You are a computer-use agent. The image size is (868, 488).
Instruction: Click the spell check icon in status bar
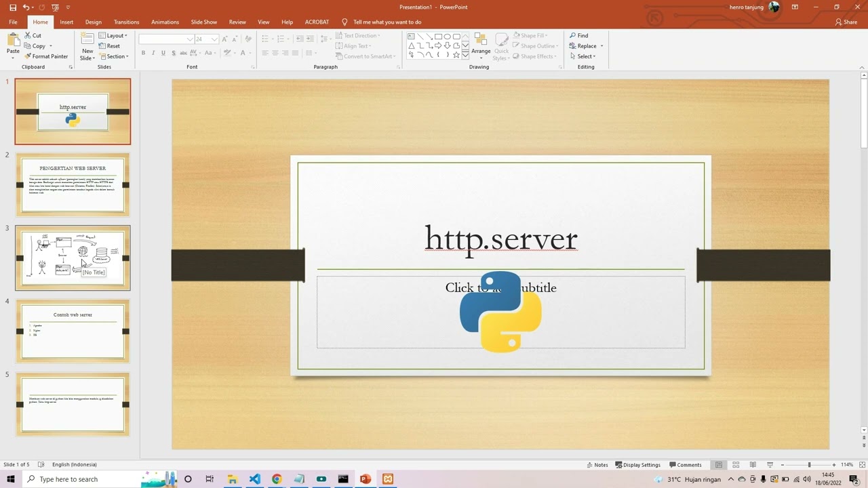[x=41, y=465]
